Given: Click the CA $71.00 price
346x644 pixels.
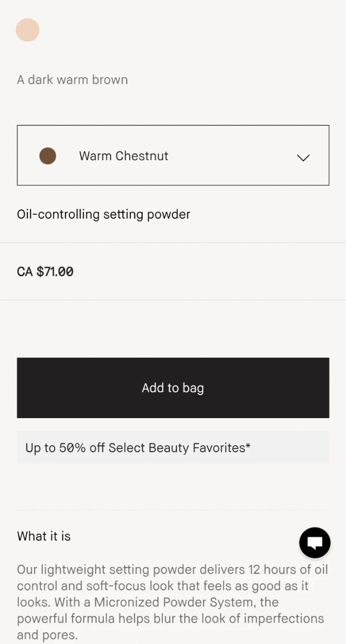Looking at the screenshot, I should coord(45,271).
